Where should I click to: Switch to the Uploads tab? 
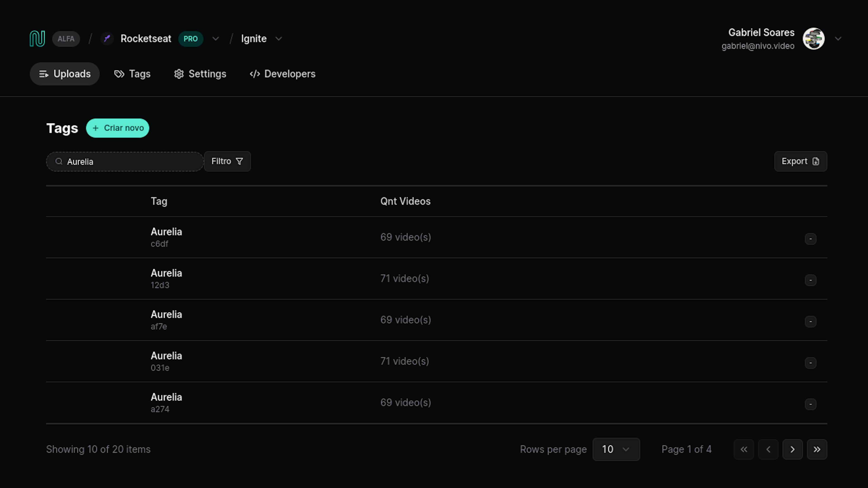65,74
